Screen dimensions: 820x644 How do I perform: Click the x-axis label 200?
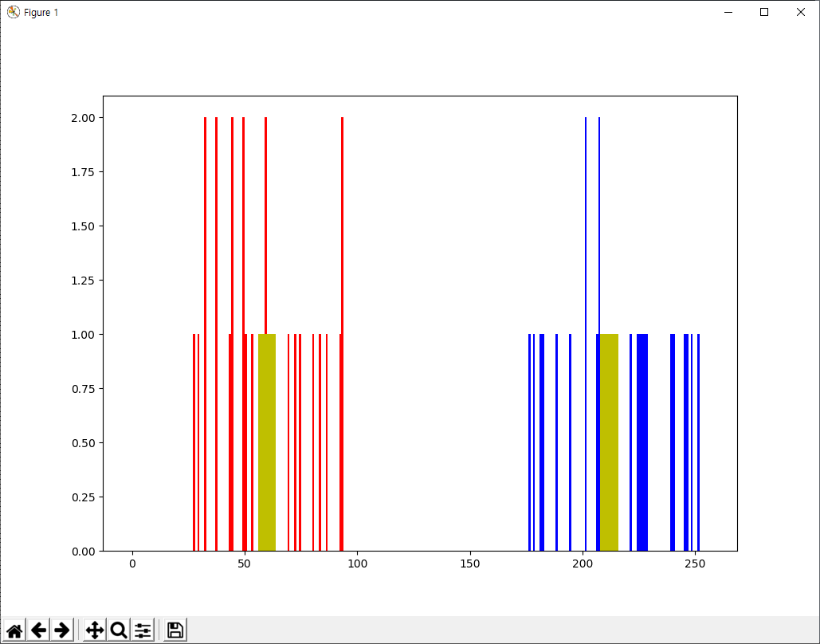[583, 564]
